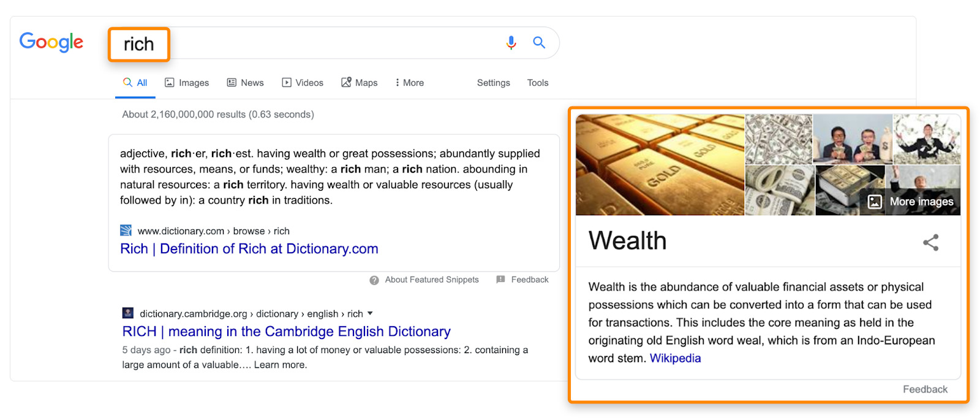Click the question mark icon near About Featured Snippets
This screenshot has height=420, width=980.
point(374,280)
